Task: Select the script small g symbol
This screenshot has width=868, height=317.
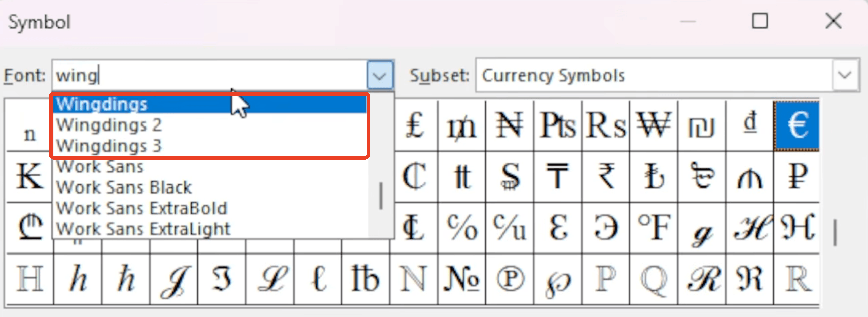Action: [x=702, y=228]
